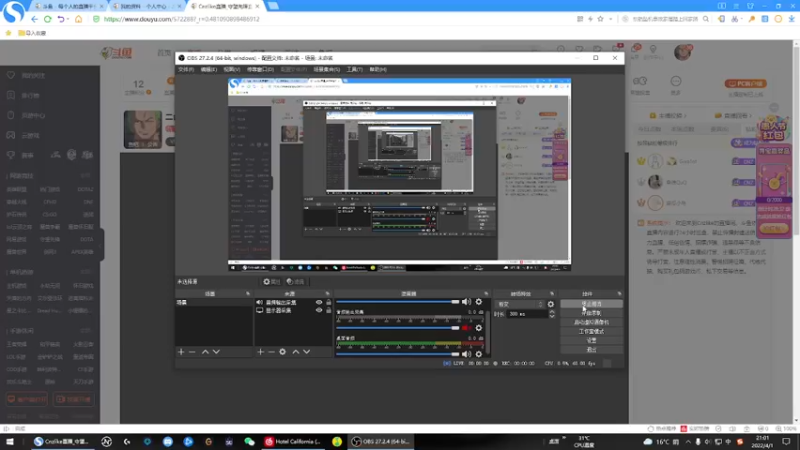Viewport: 800px width, 450px height.
Task: Open a new browser tab
Action: 273,6
